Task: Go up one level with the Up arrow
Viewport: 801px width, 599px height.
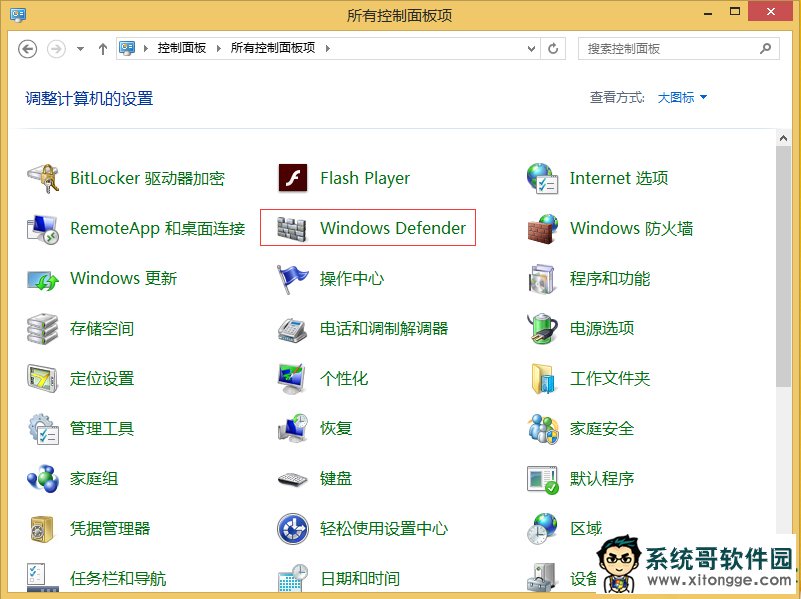Action: pyautogui.click(x=103, y=49)
